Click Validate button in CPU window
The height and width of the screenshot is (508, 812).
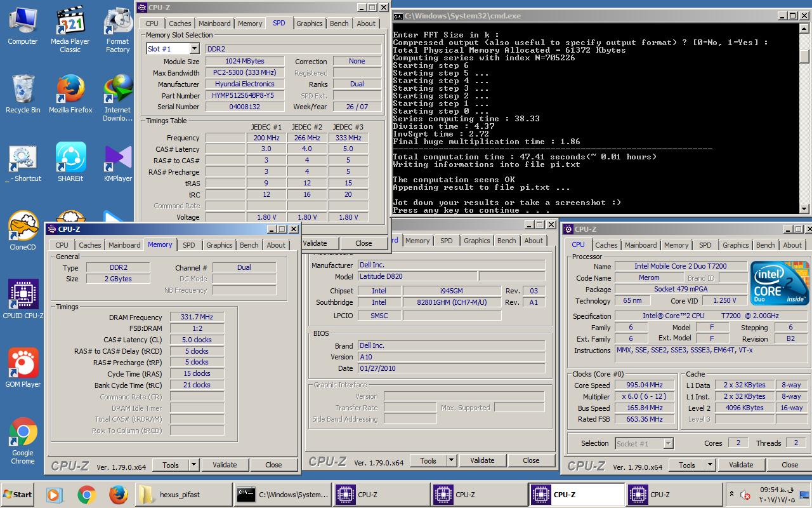click(741, 465)
